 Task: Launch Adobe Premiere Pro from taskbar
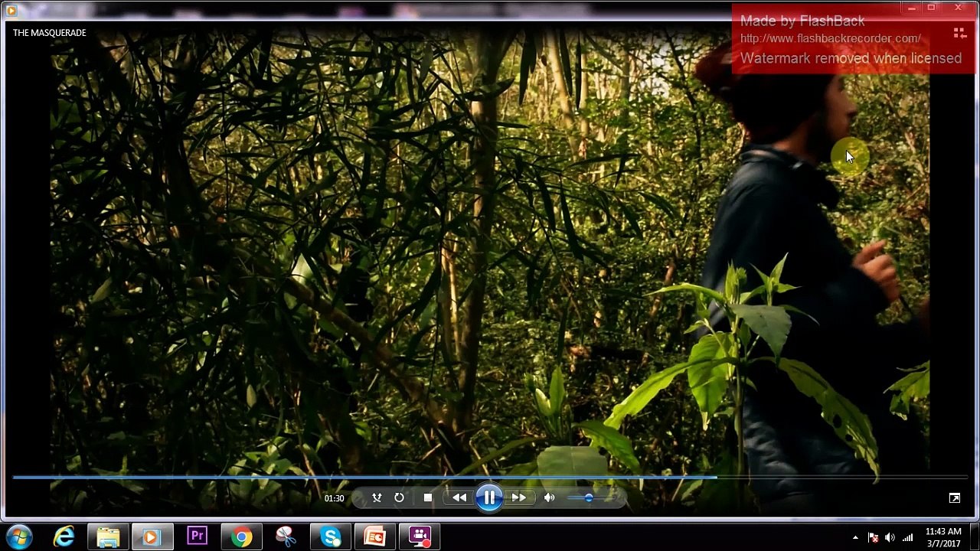point(197,537)
